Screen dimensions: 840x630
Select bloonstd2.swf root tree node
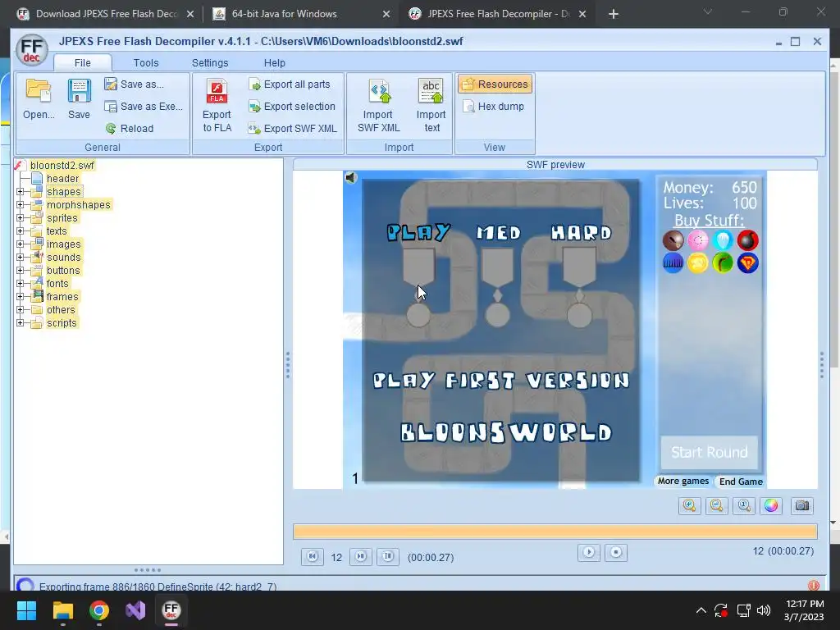pyautogui.click(x=62, y=165)
